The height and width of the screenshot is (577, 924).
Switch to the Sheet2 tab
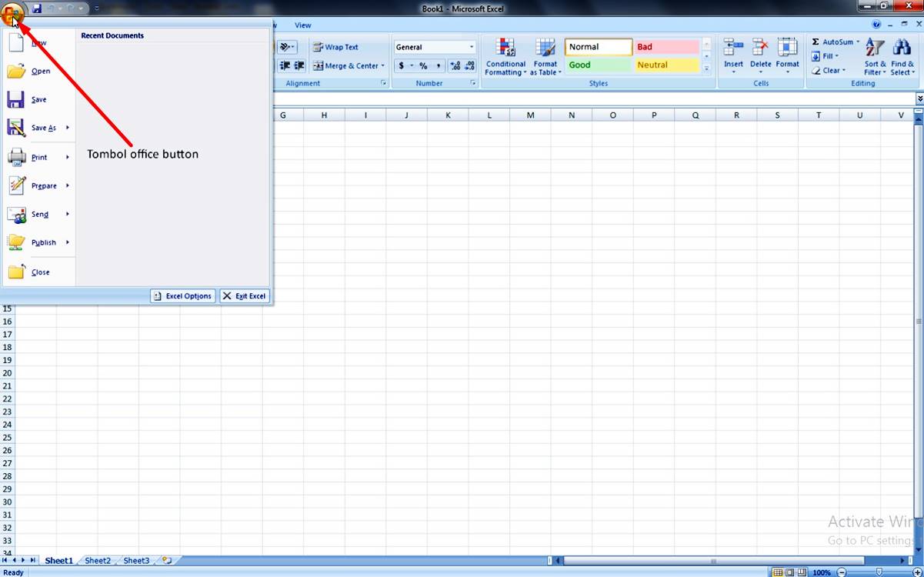(97, 560)
